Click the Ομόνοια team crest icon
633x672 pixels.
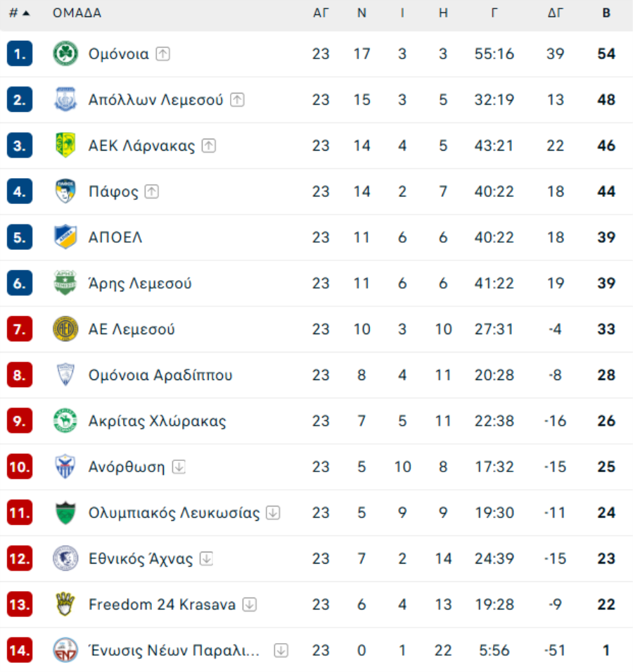65,54
